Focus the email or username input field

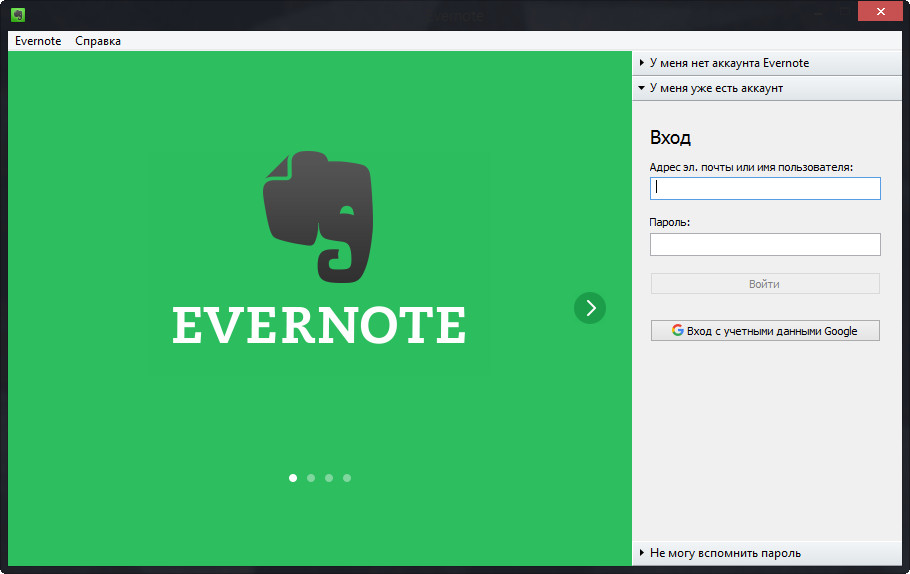(x=765, y=188)
